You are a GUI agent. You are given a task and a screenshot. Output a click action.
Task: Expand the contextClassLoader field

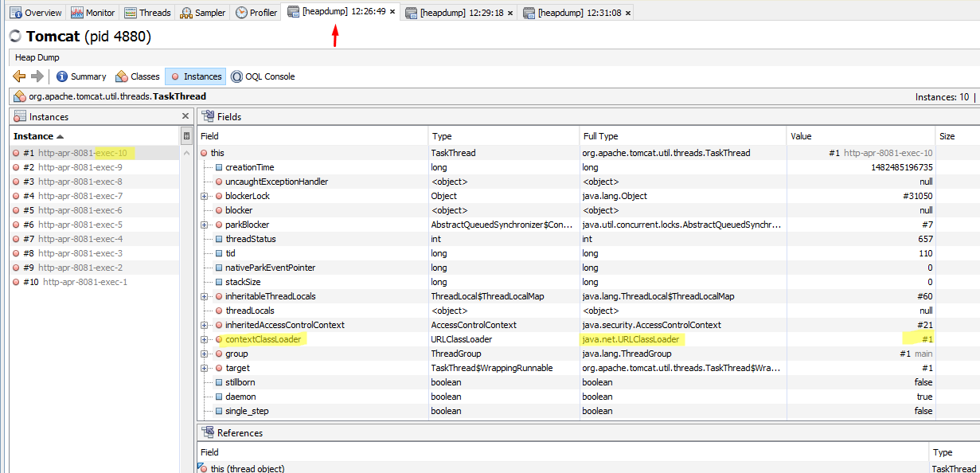[205, 339]
